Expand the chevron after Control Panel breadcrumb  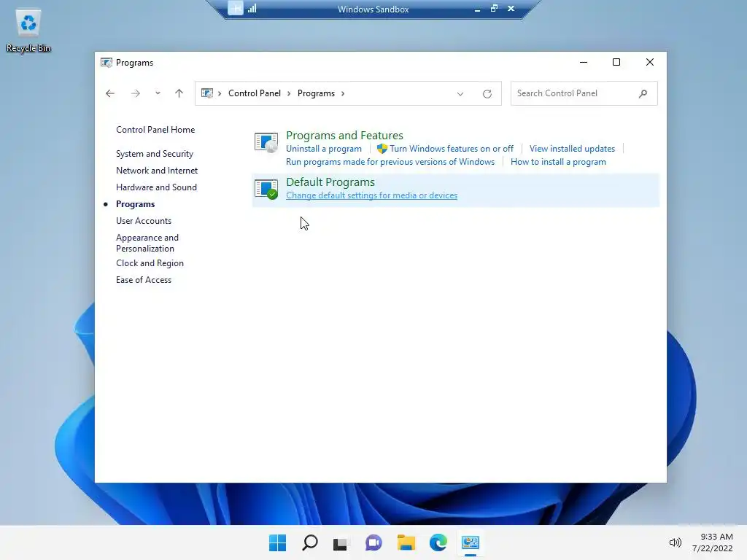tap(289, 93)
